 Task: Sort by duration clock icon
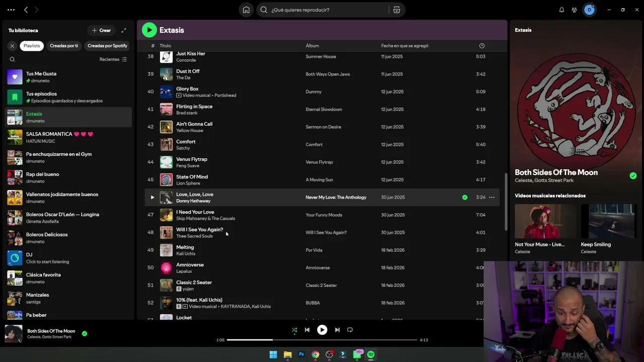click(482, 46)
